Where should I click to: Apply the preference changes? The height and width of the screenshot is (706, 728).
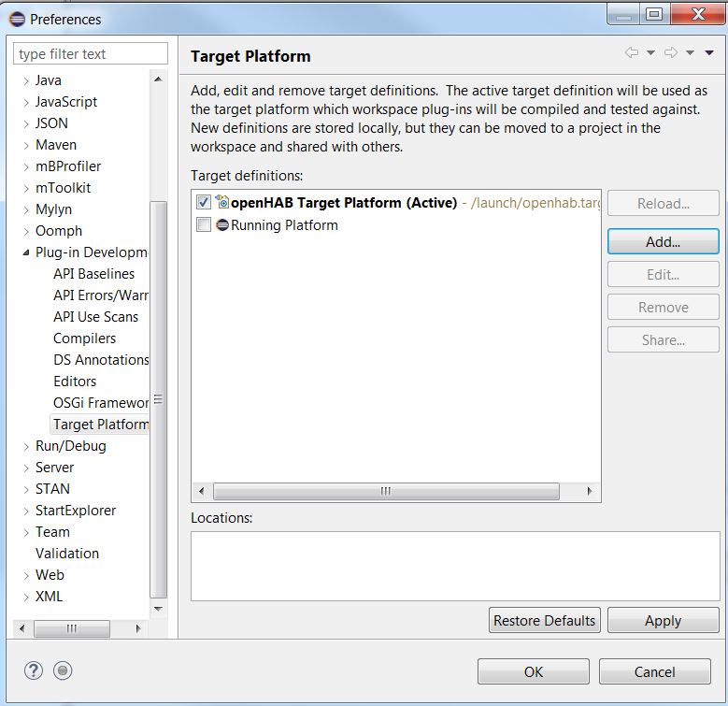pos(663,621)
